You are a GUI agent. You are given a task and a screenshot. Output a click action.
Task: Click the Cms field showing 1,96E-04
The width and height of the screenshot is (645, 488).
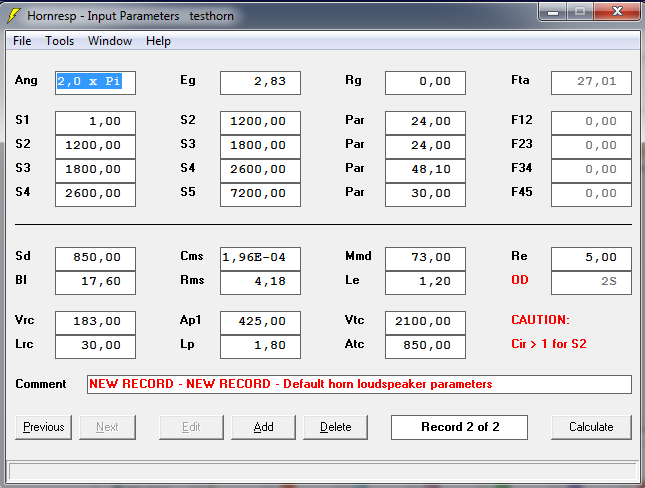[260, 259]
